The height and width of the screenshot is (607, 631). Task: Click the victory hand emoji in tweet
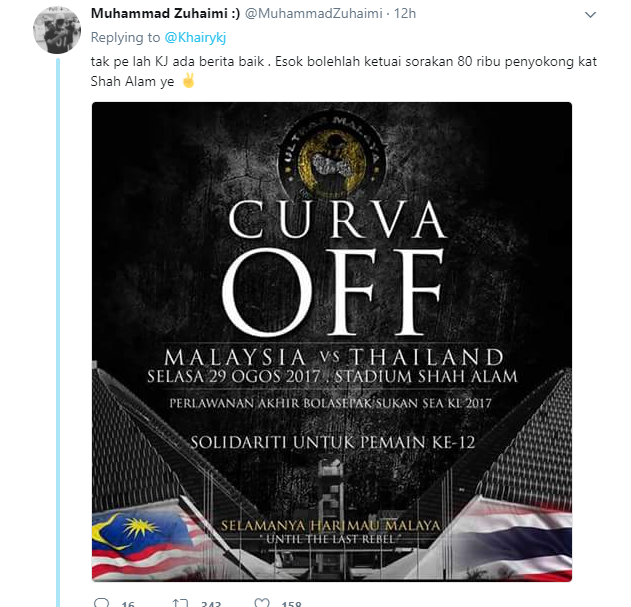coord(188,81)
